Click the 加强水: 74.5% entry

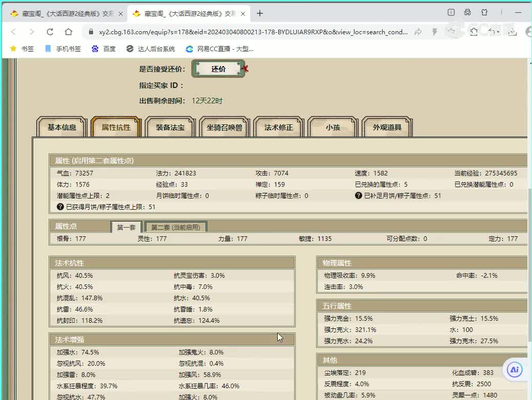tap(78, 352)
